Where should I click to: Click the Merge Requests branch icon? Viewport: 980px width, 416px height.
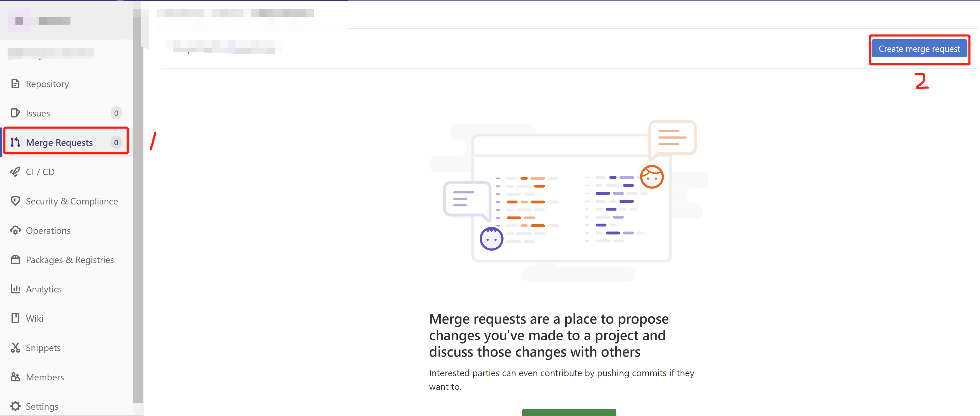[x=15, y=142]
